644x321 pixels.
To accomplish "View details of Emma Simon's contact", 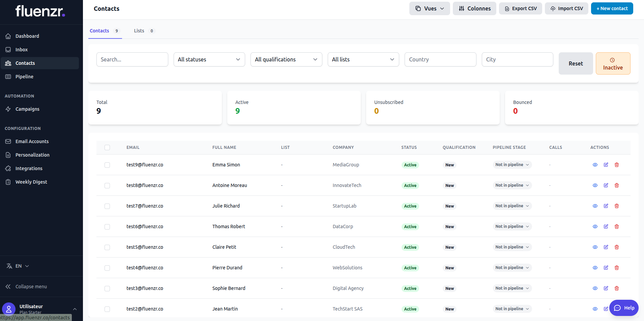I will (594, 165).
